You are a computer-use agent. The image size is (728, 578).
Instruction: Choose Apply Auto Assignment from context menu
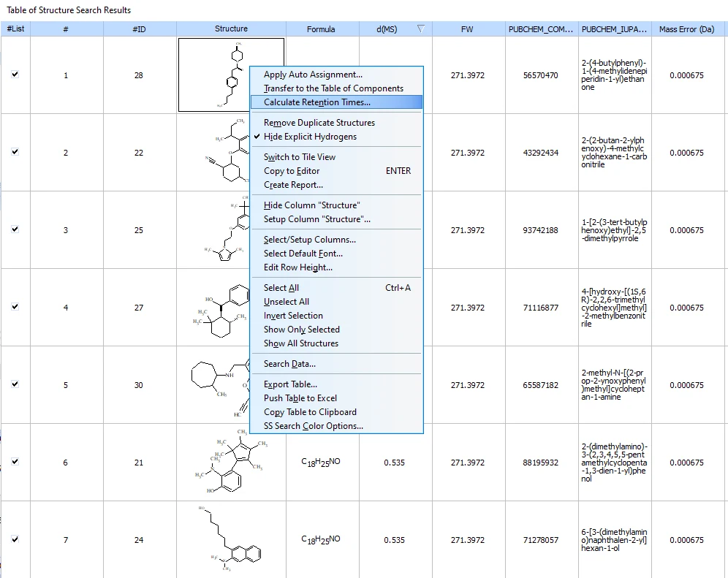click(337, 75)
